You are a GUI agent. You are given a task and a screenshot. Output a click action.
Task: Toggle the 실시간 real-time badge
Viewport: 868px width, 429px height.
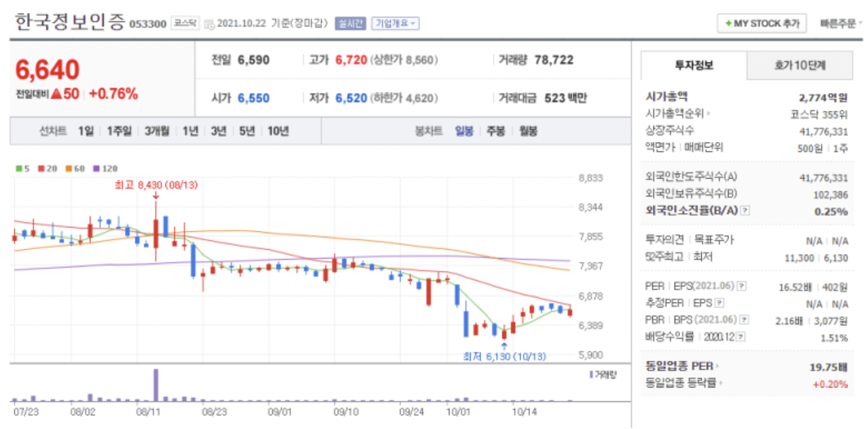coord(350,24)
